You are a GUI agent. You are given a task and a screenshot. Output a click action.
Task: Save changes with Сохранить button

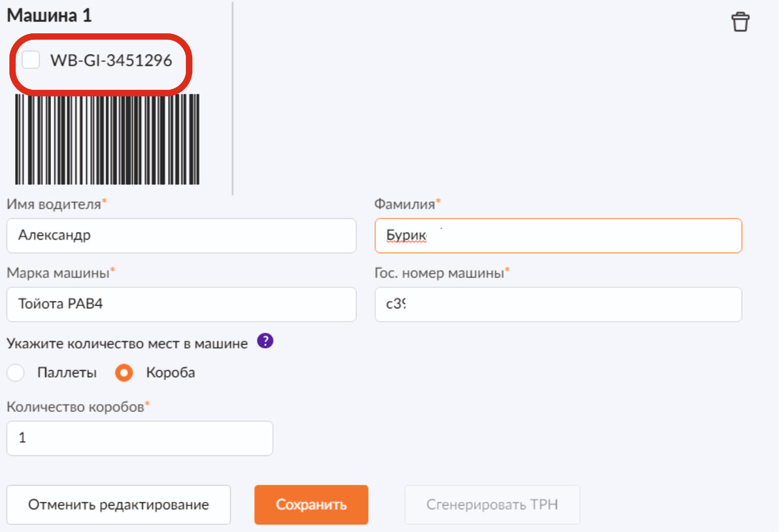(x=311, y=505)
